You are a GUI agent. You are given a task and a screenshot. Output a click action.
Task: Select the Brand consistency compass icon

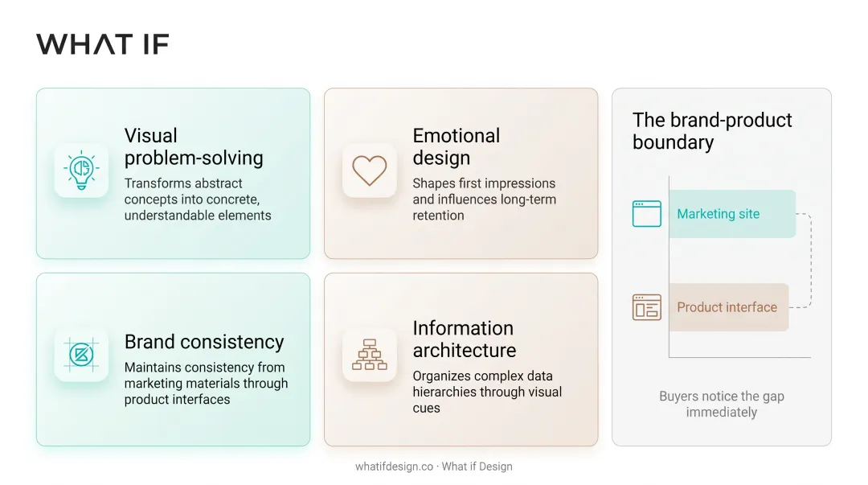[x=81, y=354]
